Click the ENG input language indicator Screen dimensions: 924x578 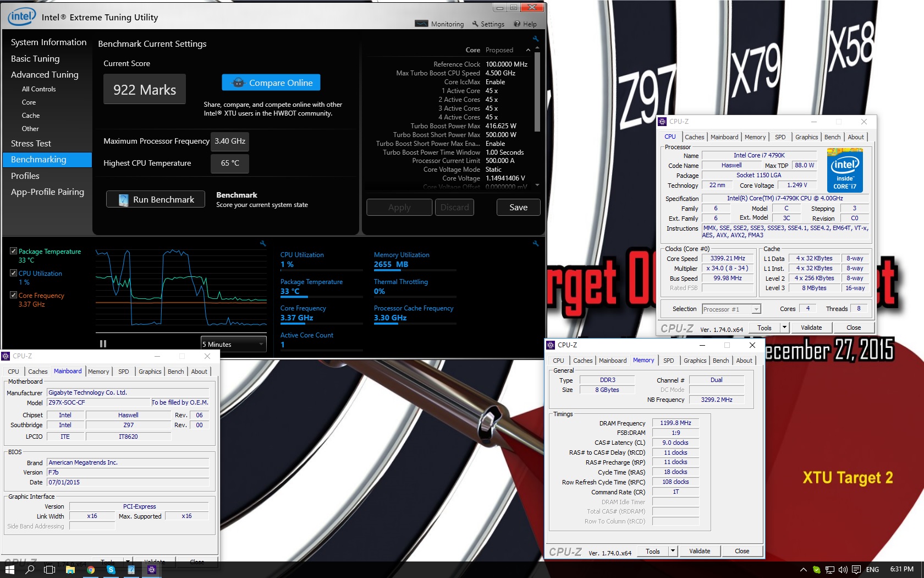pos(872,570)
